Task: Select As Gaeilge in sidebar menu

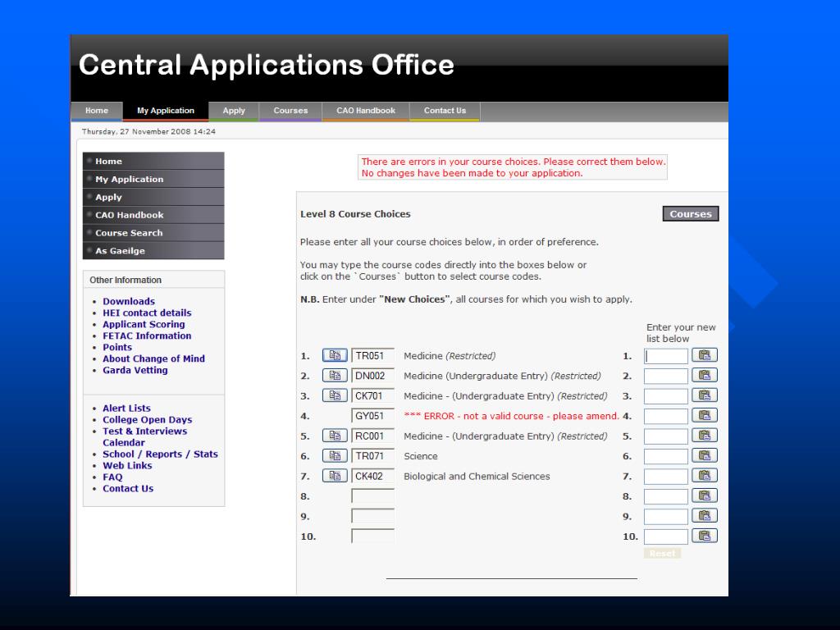Action: [153, 251]
